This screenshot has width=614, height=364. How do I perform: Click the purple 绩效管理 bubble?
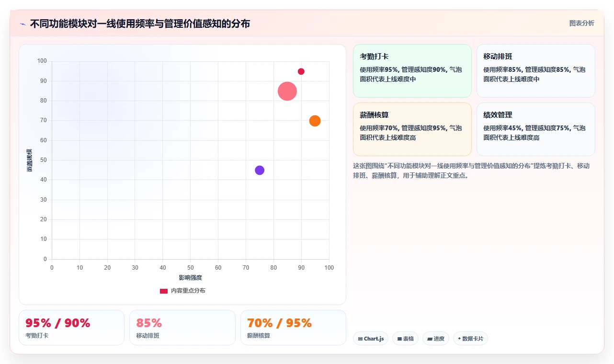260,170
